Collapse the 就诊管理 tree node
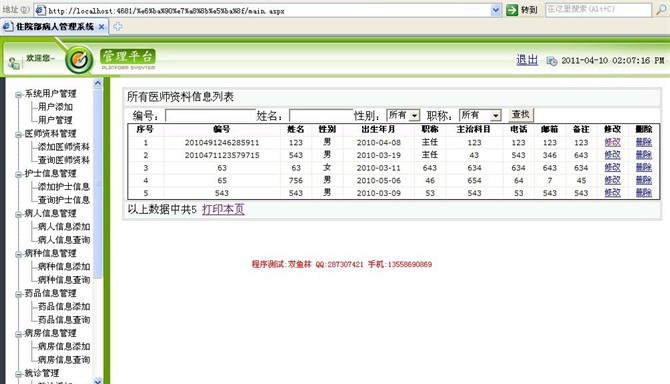Viewport: 670px width, 384px height. click(x=18, y=374)
